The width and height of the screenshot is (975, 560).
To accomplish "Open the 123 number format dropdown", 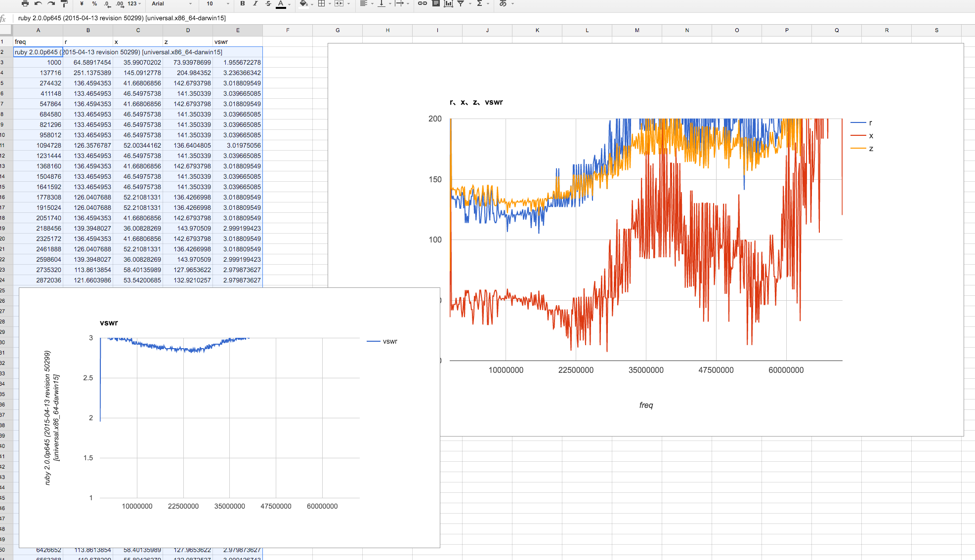I will click(x=134, y=3).
